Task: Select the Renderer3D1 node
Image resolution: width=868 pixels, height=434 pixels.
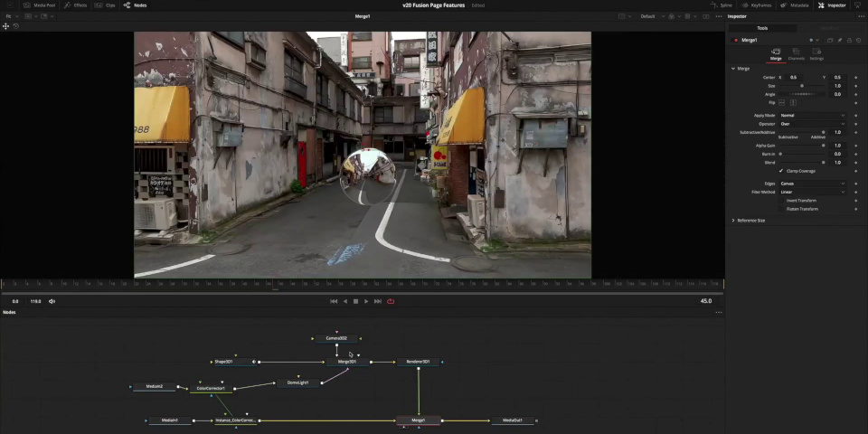Action: pos(418,362)
